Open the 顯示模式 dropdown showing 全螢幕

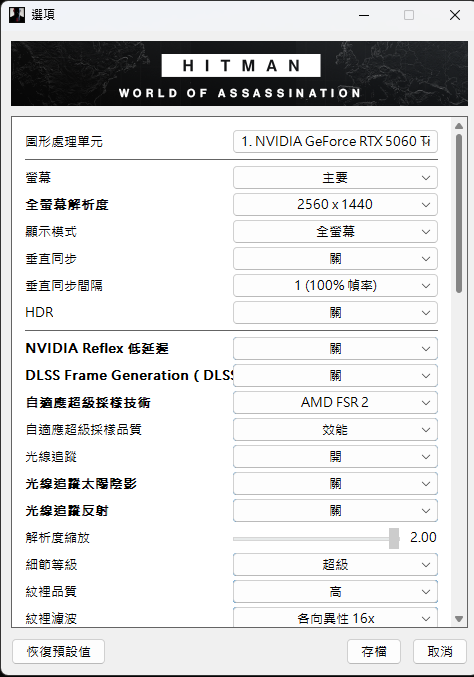coord(335,231)
